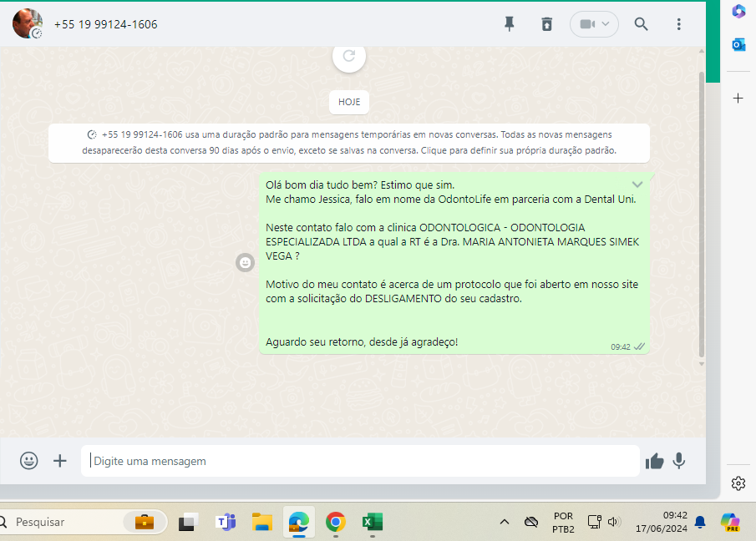The height and width of the screenshot is (541, 756).
Task: React to message with the smiley icon
Action: click(x=245, y=262)
